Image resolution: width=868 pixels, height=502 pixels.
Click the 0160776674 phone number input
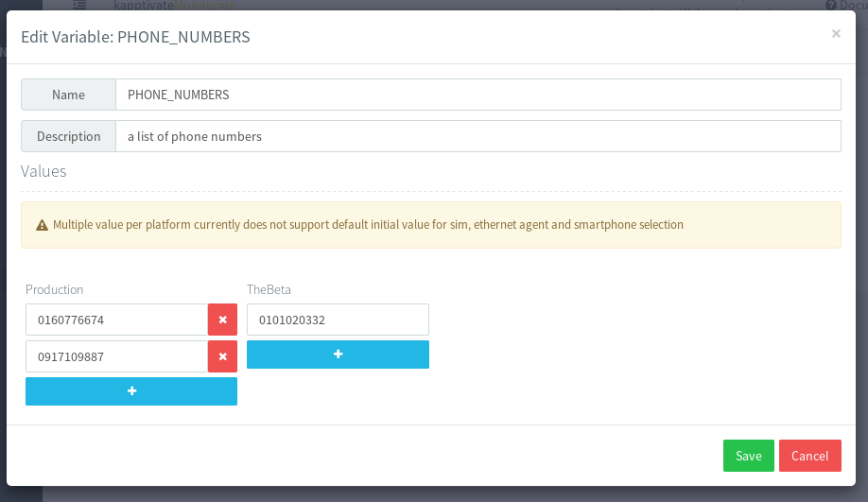coord(116,320)
